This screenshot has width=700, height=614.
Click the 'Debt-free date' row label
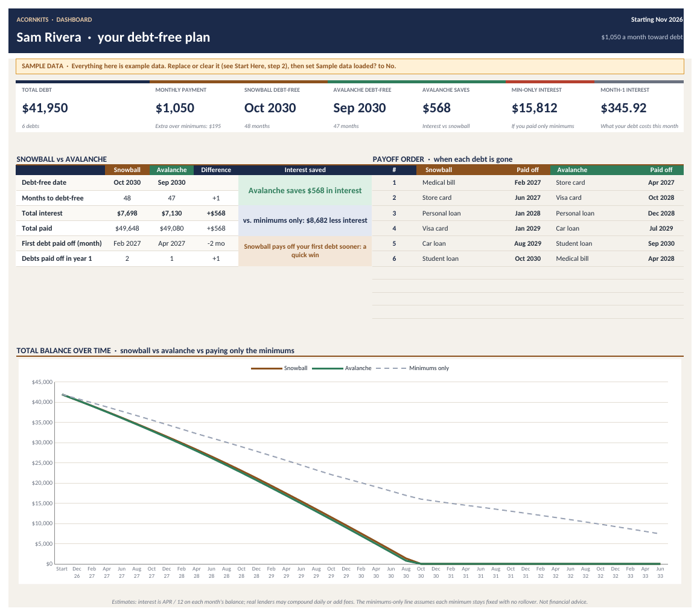pos(43,183)
